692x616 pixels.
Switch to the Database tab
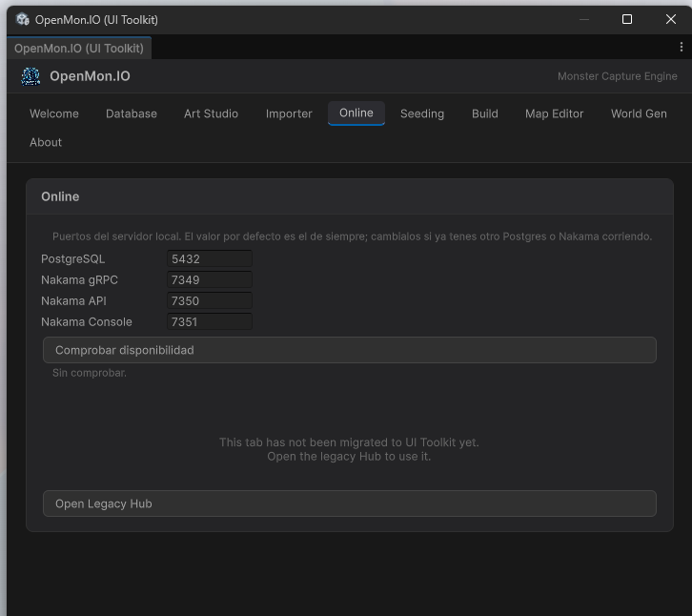[132, 113]
